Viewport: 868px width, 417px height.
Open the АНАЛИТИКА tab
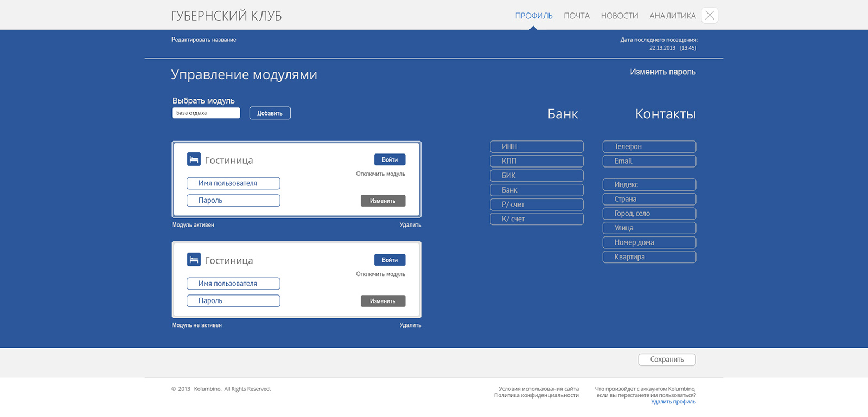(x=673, y=16)
